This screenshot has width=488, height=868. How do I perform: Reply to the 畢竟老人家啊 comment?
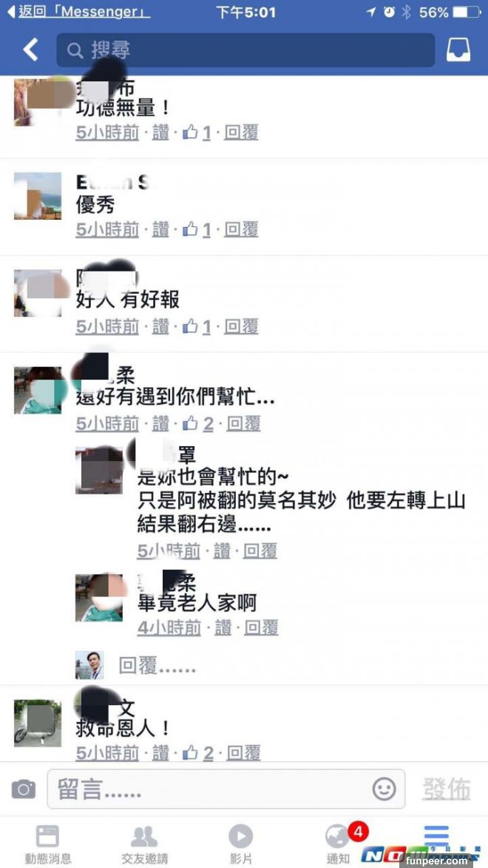(261, 628)
